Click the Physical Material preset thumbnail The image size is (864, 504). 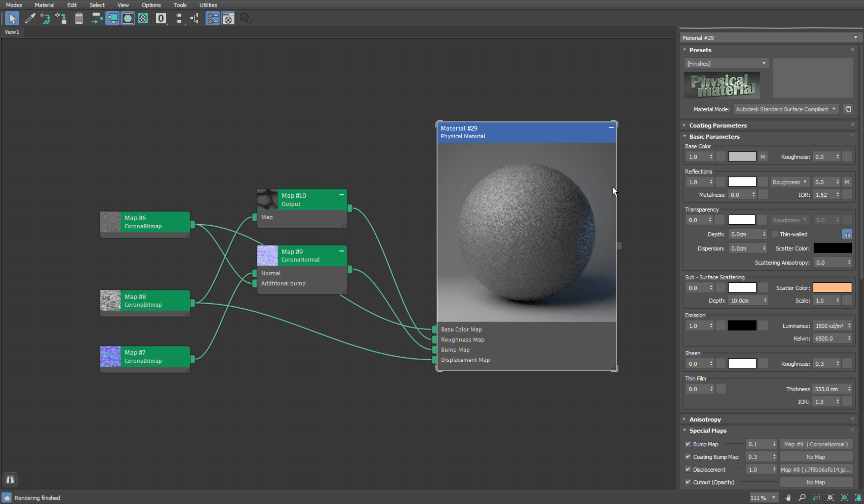[722, 85]
